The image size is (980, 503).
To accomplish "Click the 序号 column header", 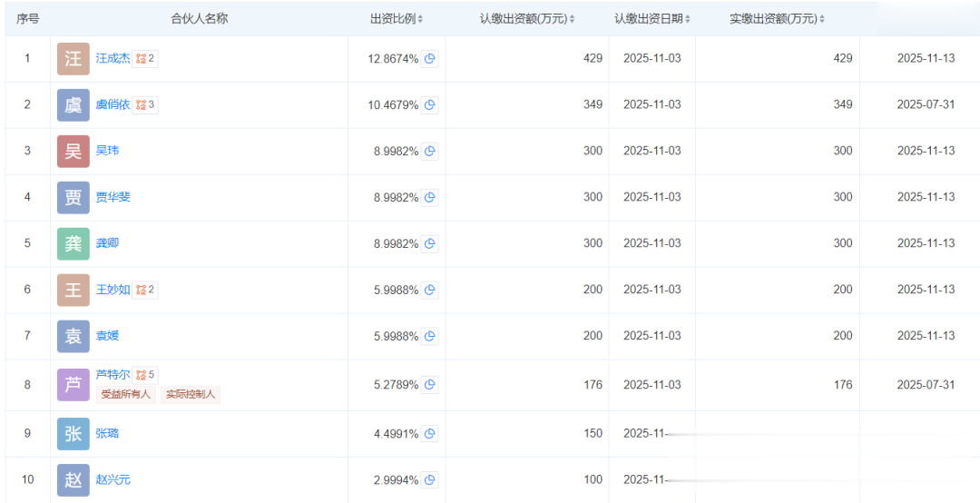I will 27,19.
